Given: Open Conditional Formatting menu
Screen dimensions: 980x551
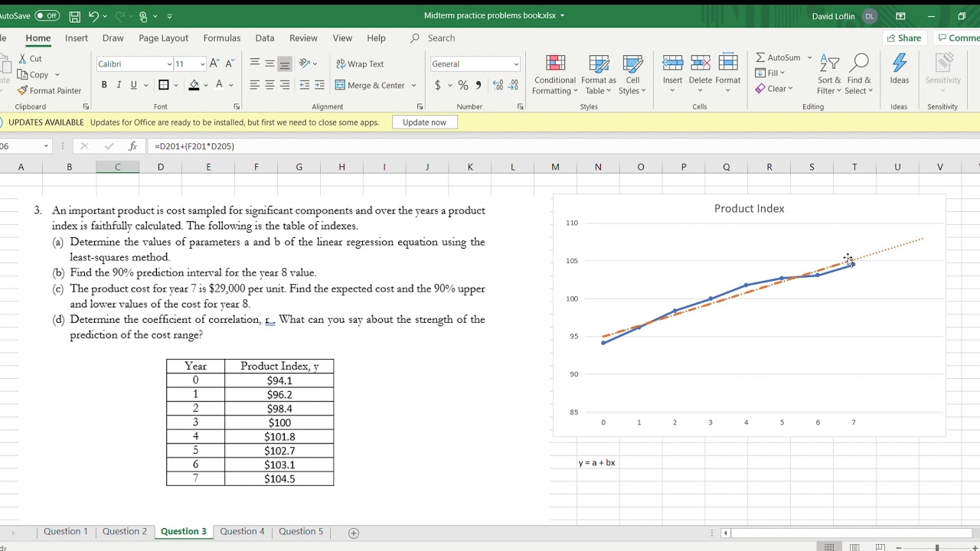Looking at the screenshot, I should click(555, 75).
